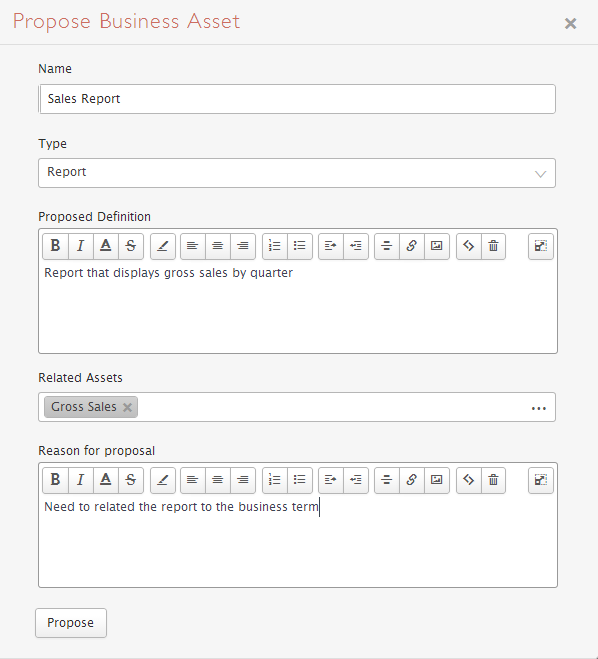
Task: Close the Propose Business Asset dialog
Action: pos(570,23)
